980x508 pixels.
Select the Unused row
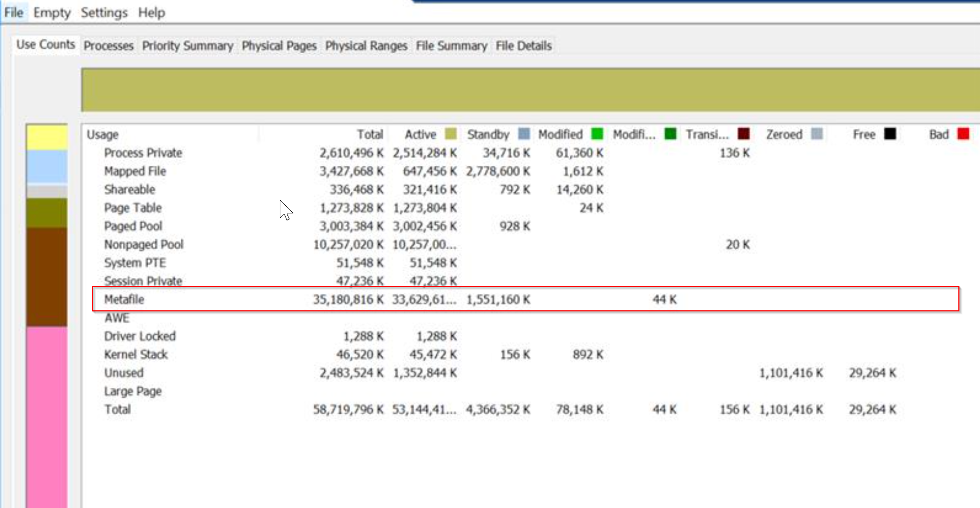tap(530, 373)
